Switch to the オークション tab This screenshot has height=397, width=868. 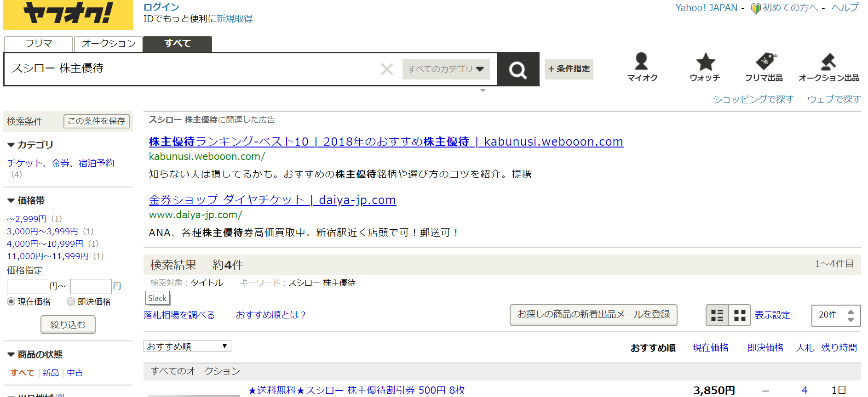(x=109, y=44)
